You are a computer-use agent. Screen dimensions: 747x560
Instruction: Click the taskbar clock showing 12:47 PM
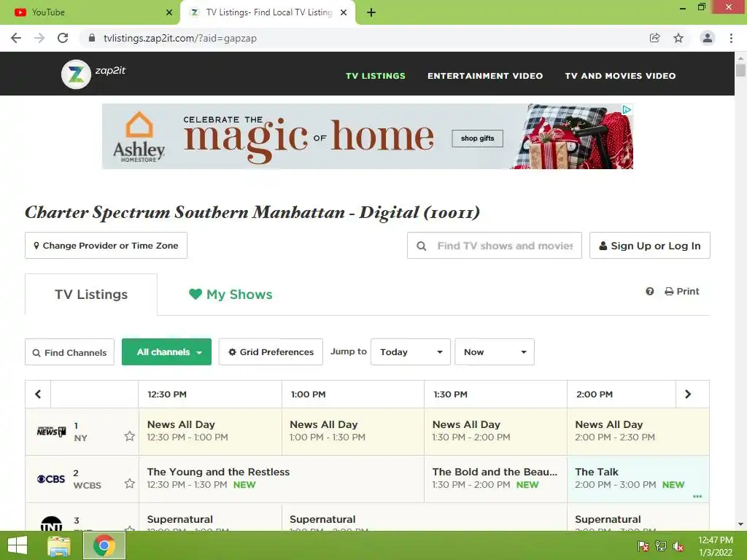coord(715,545)
